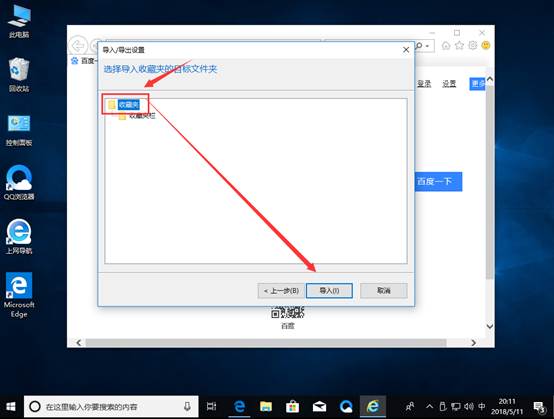
Task: Select the 收藏夹 folder in the tree
Action: [x=129, y=105]
